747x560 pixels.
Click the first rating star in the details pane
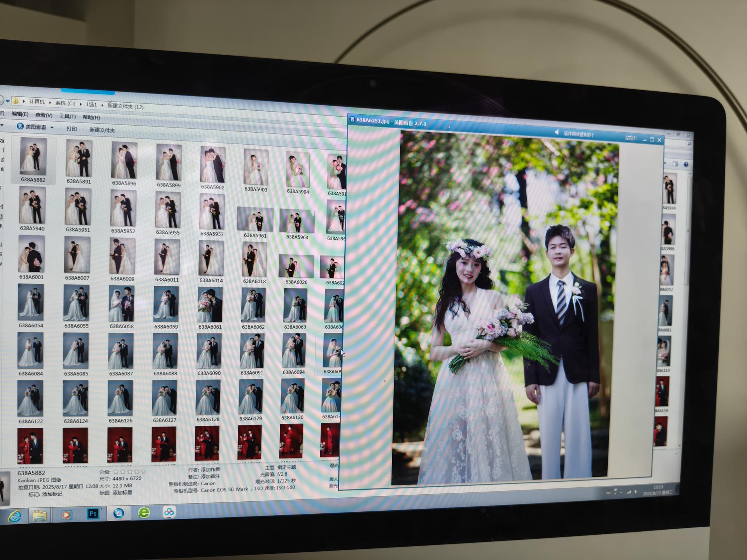tap(116, 472)
